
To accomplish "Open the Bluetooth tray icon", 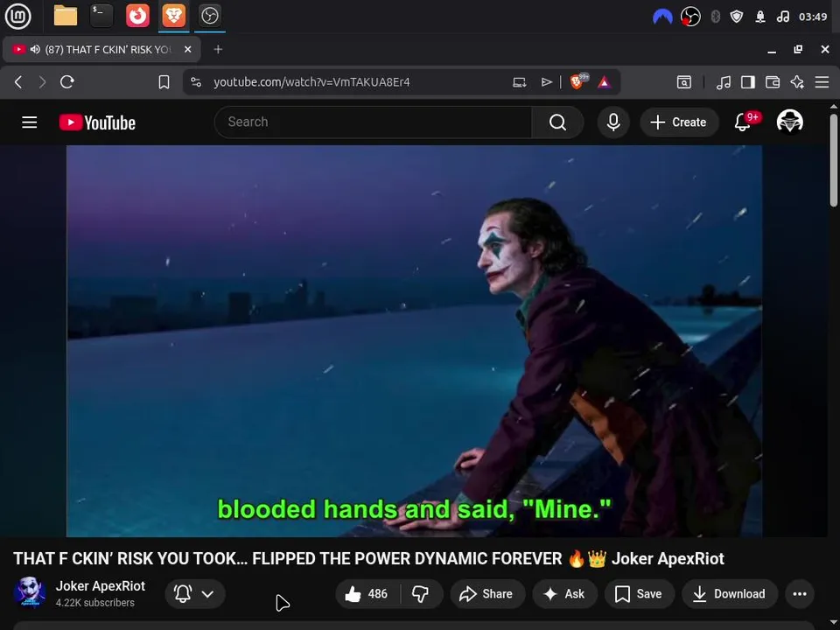I will (715, 17).
